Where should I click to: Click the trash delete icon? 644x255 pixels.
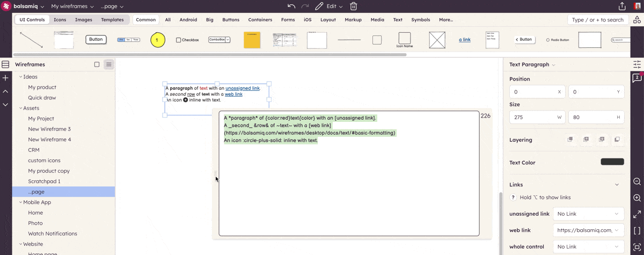(354, 6)
